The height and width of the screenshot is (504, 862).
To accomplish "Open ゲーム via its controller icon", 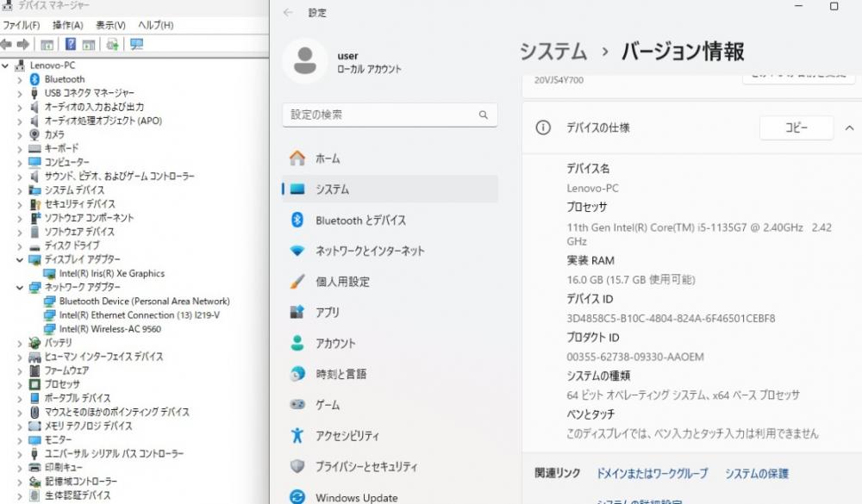I will pos(297,405).
